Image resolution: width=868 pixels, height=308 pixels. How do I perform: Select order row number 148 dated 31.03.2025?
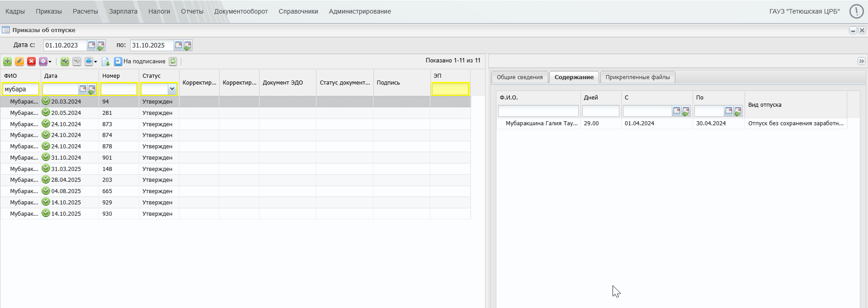236,169
